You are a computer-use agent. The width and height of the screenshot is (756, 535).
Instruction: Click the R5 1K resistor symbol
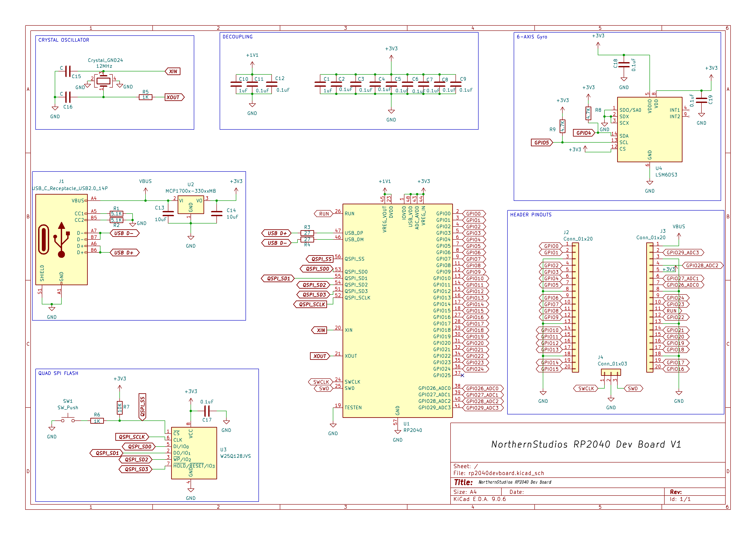point(145,97)
